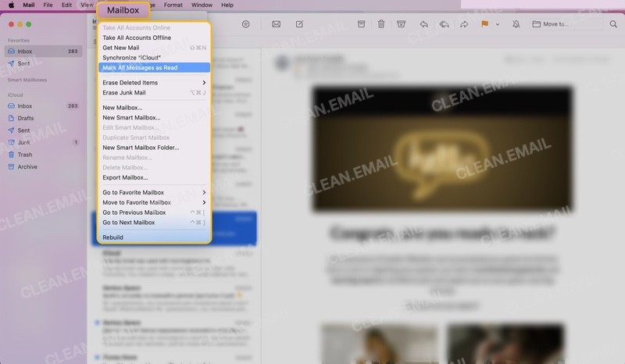Open the File menu

coord(48,5)
